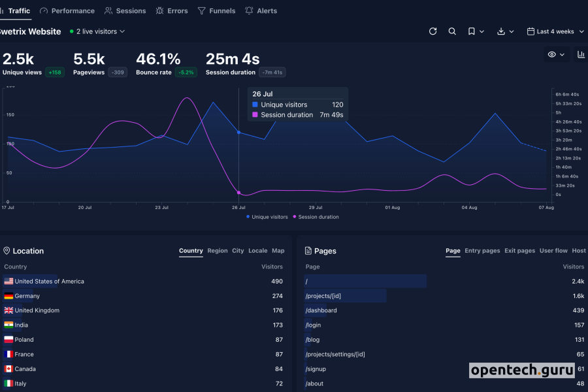Image resolution: width=588 pixels, height=392 pixels.
Task: Click the bar chart type icon
Action: point(581,55)
